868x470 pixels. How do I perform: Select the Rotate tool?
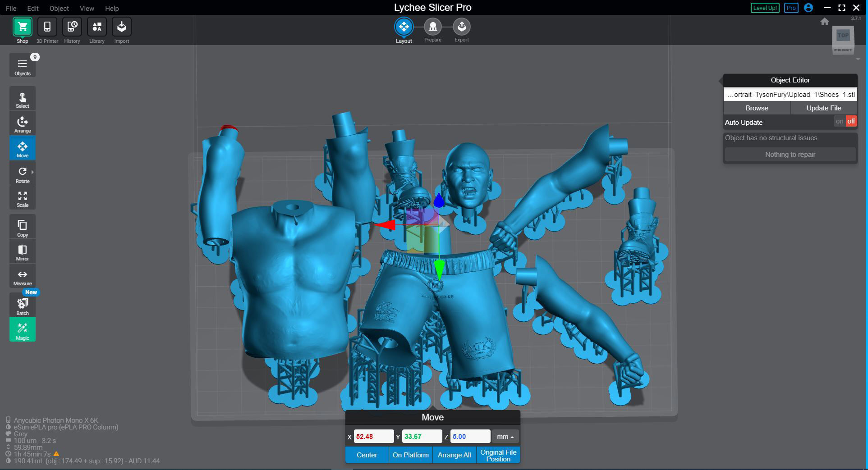22,173
